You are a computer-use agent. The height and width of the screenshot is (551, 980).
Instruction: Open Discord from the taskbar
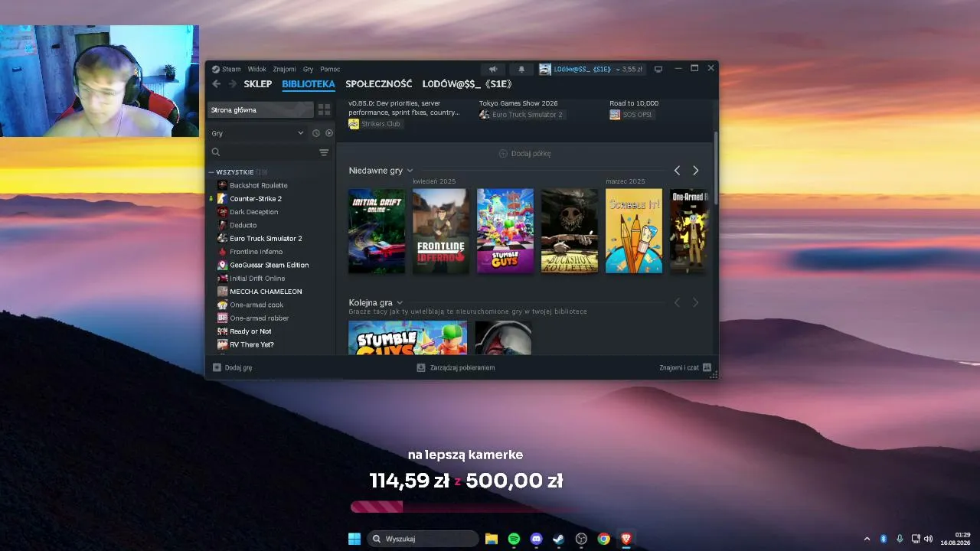(536, 539)
